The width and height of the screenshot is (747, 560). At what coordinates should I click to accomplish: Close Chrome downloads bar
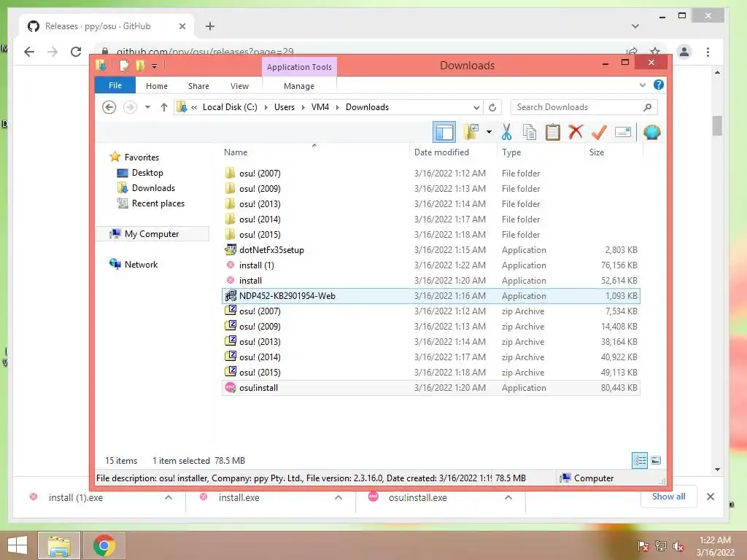[x=711, y=497]
